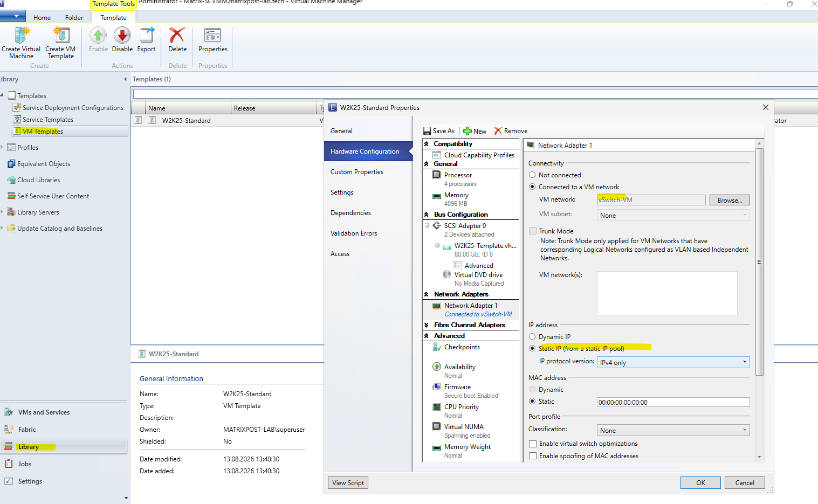Collapse the Compatibility hardware section
This screenshot has height=504, width=818.
(427, 144)
